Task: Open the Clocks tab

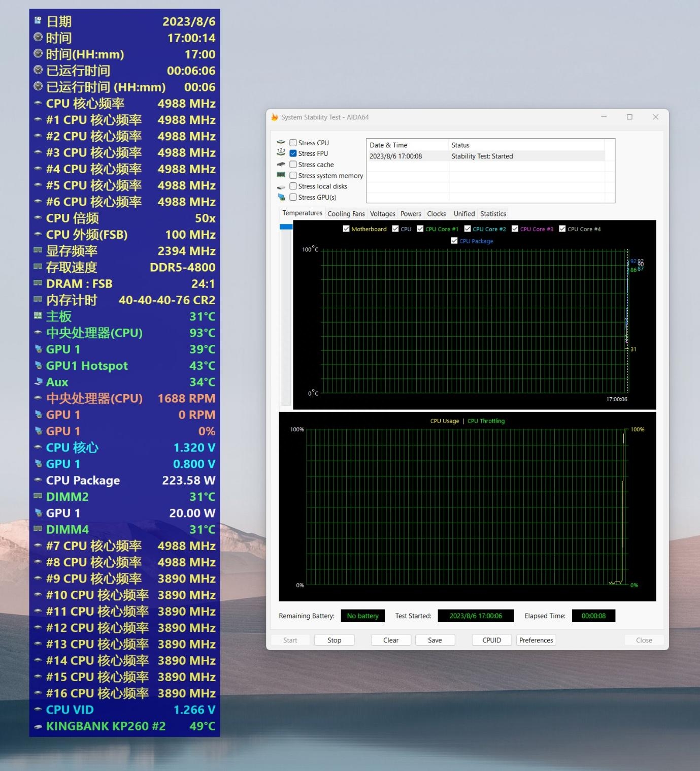Action: pyautogui.click(x=437, y=214)
